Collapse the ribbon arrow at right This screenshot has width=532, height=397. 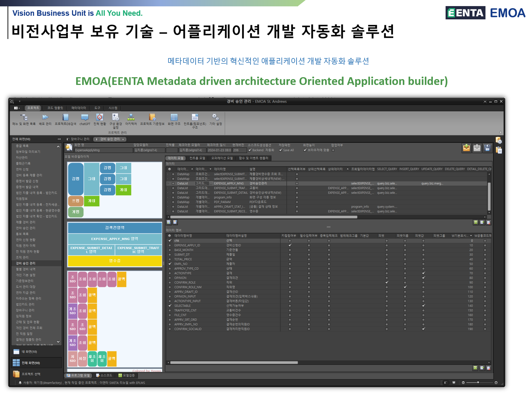500,132
